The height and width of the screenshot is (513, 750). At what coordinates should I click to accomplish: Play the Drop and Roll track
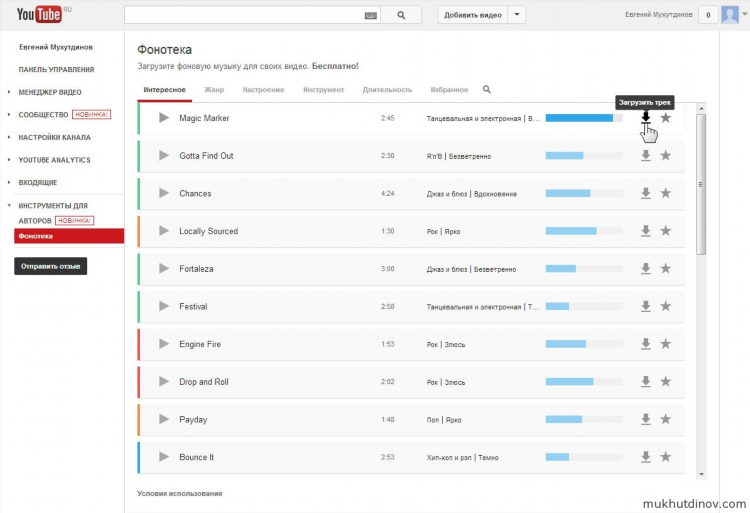tap(164, 382)
